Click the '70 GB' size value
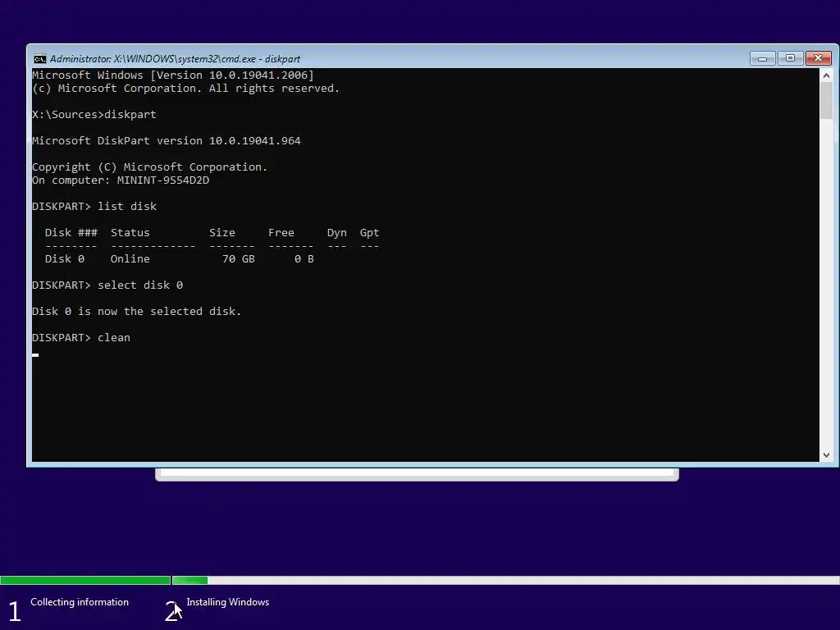Image resolution: width=840 pixels, height=630 pixels. [x=239, y=258]
